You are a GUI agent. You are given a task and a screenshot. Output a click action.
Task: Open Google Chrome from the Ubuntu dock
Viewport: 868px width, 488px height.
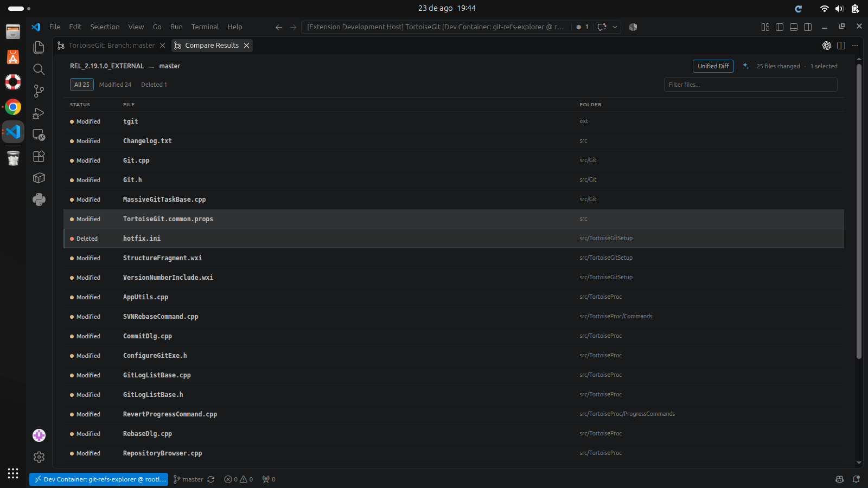pos(13,107)
